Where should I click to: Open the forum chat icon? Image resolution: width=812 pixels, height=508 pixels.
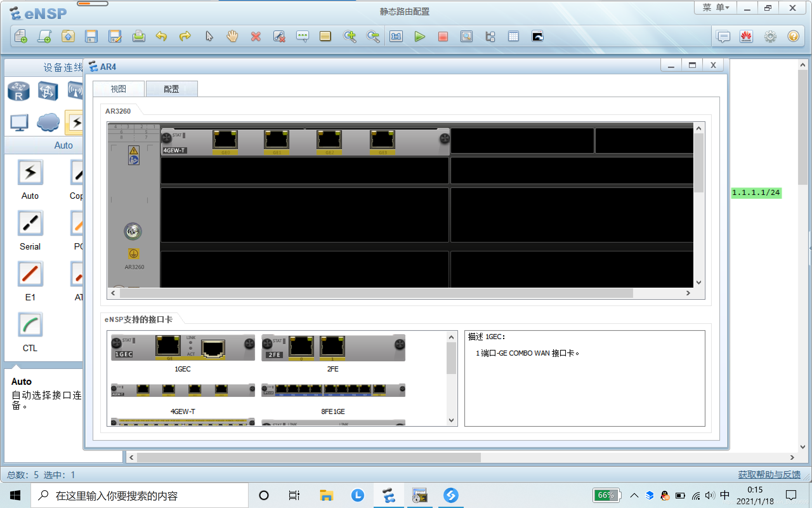[723, 36]
